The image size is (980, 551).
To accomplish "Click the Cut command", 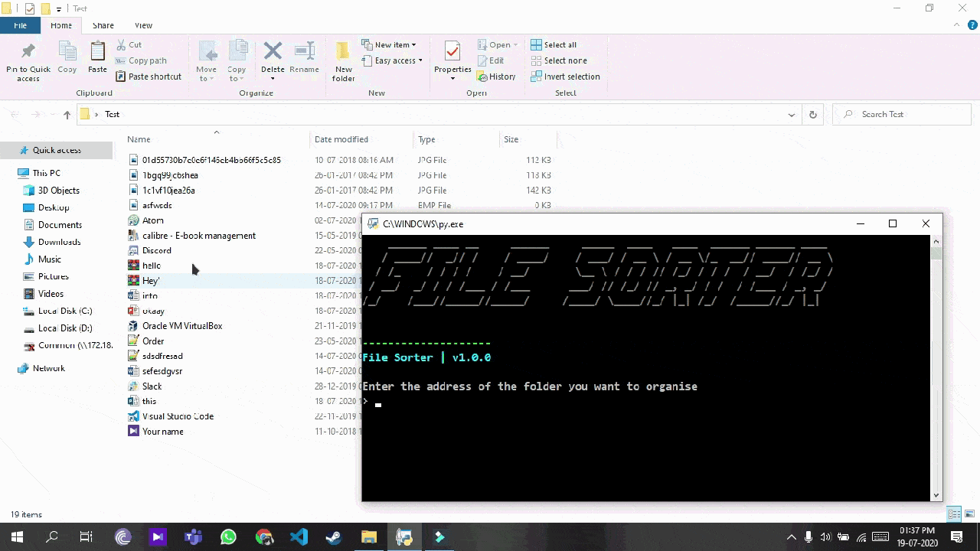I will [129, 44].
